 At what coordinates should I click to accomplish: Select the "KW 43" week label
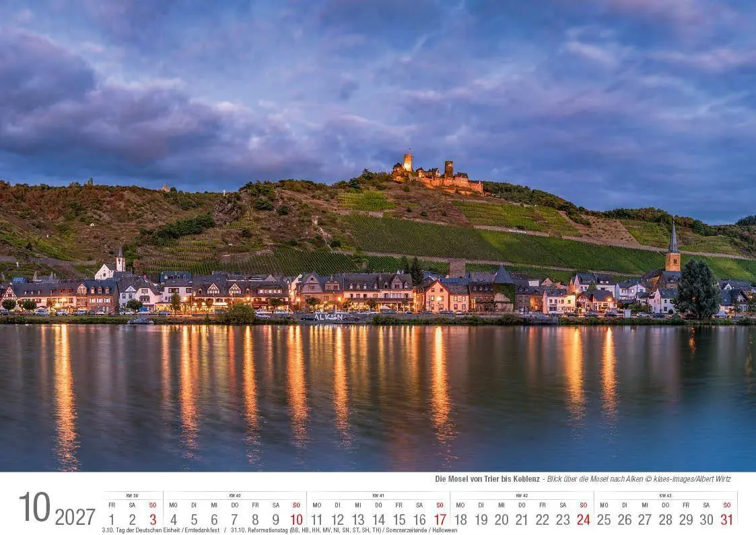(x=665, y=495)
